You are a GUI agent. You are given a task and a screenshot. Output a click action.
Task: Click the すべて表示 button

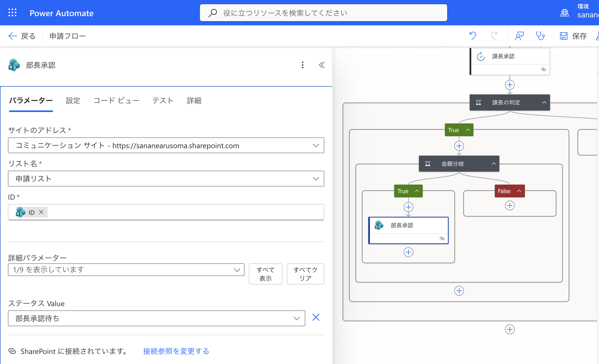point(265,274)
